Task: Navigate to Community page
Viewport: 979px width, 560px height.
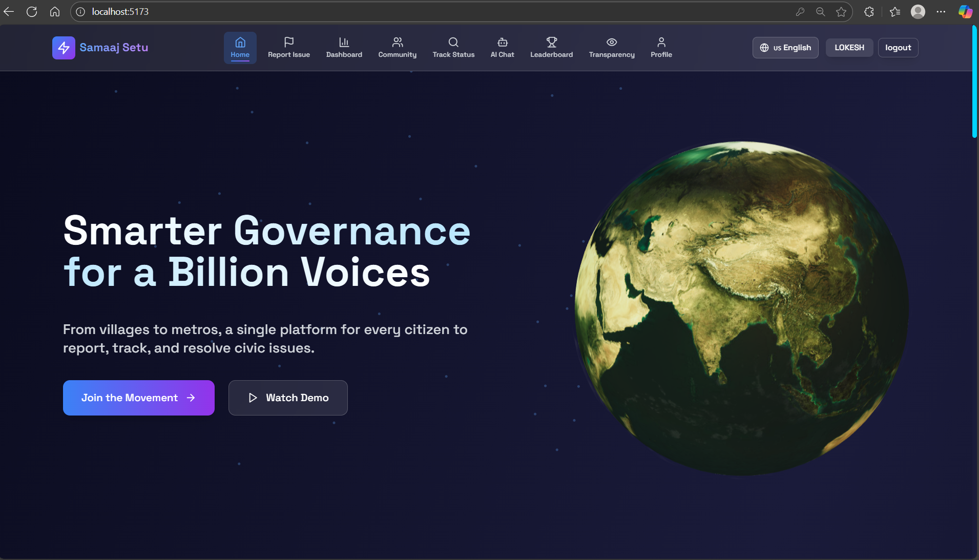Action: 398,48
